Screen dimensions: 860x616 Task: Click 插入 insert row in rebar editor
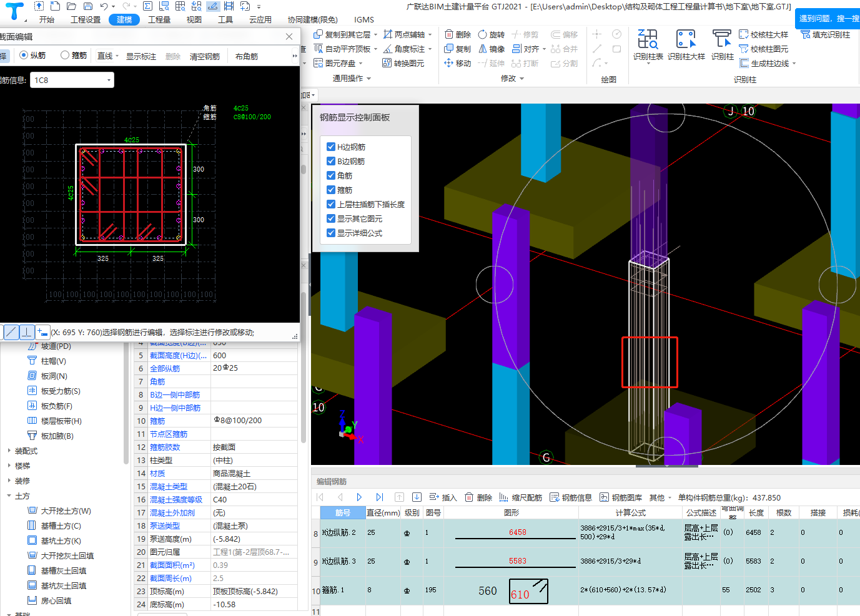coord(443,497)
